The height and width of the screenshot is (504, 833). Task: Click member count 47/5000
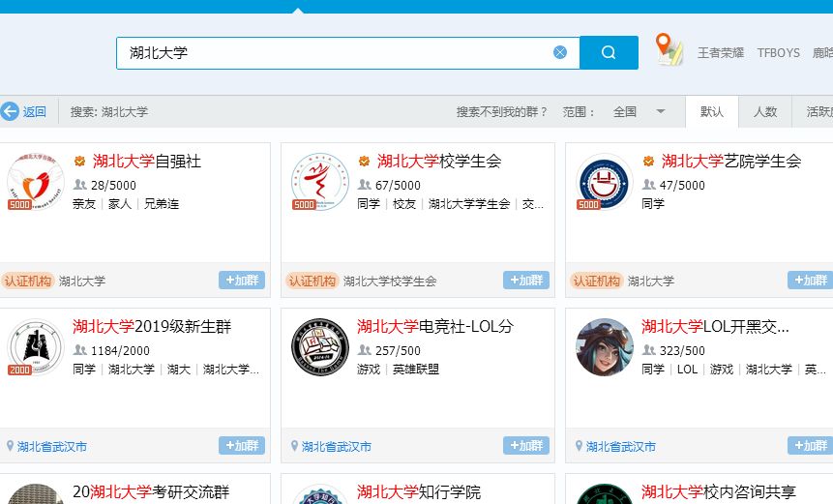coord(682,185)
